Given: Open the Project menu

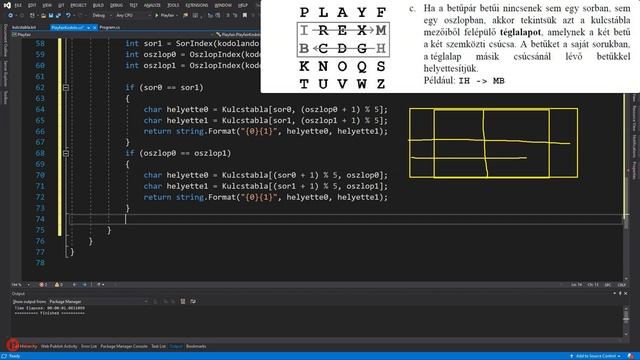Looking at the screenshot, I should (x=78, y=5).
